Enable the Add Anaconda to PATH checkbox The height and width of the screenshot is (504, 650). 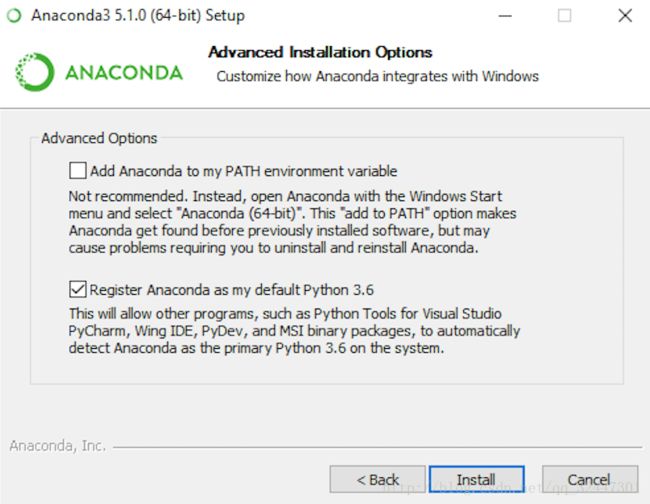tap(78, 170)
